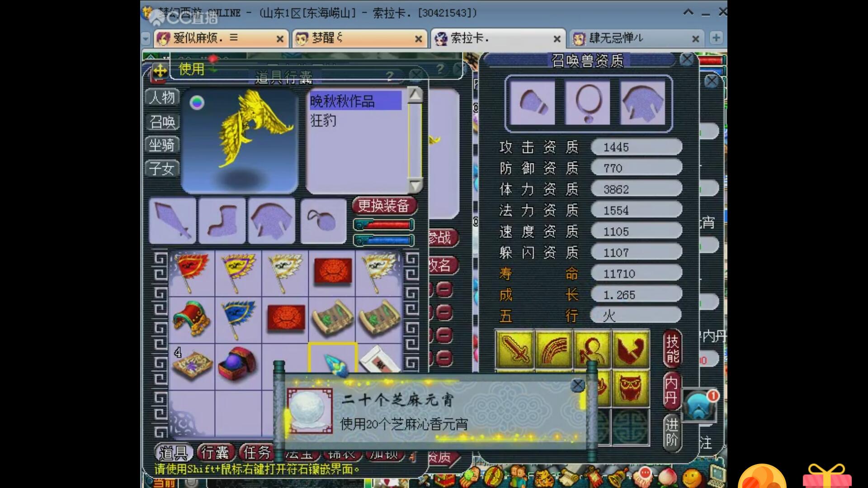This screenshot has width=868, height=488.
Task: Select the 行囊 bag tab
Action: (x=215, y=452)
